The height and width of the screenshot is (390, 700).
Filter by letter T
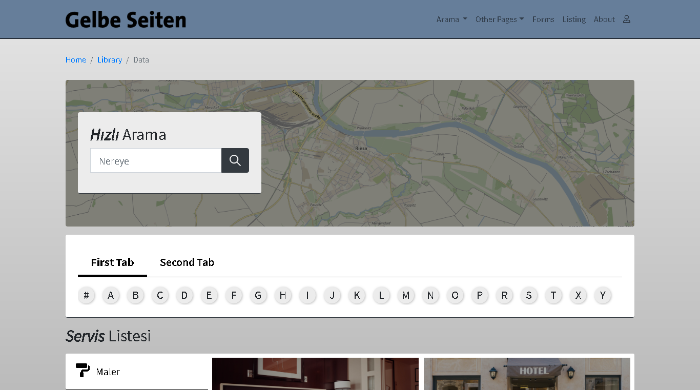coord(554,295)
